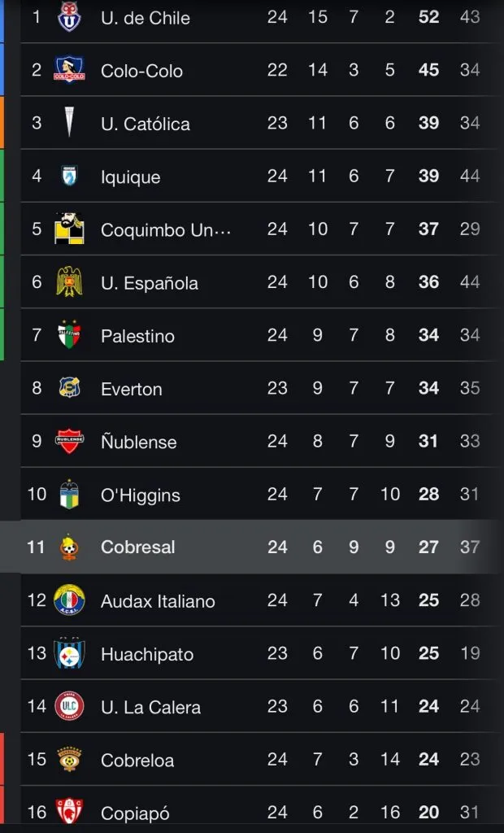Click the Everton club badge
The width and height of the screenshot is (504, 833).
tap(71, 388)
